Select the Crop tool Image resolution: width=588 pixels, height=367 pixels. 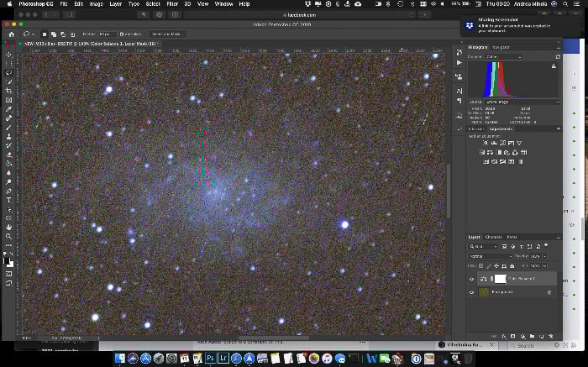coord(8,91)
